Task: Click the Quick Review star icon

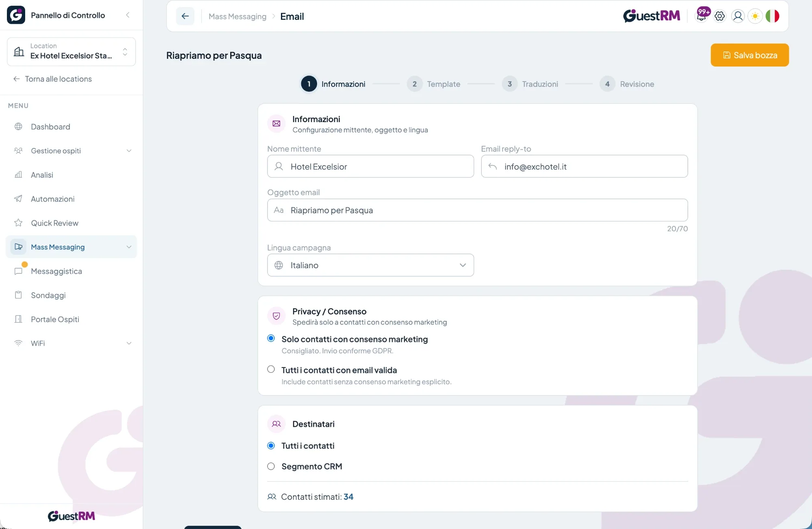Action: 18,223
